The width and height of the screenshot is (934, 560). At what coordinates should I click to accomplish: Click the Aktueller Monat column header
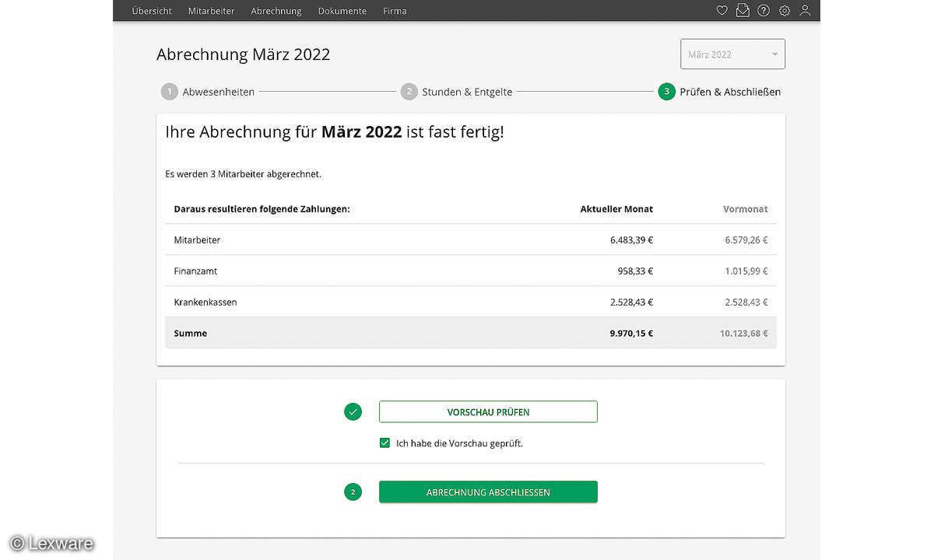tap(616, 208)
